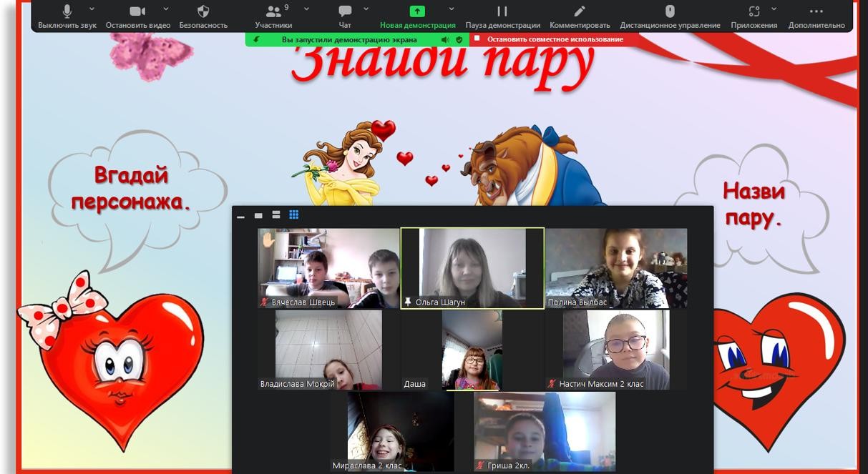Expand the arrow next to Участники
This screenshot has width=868, height=474.
click(x=307, y=9)
